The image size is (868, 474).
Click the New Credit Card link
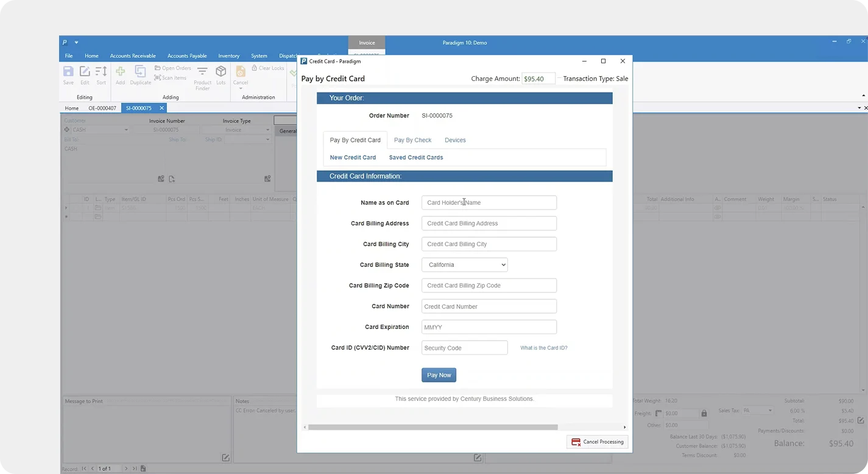tap(353, 157)
